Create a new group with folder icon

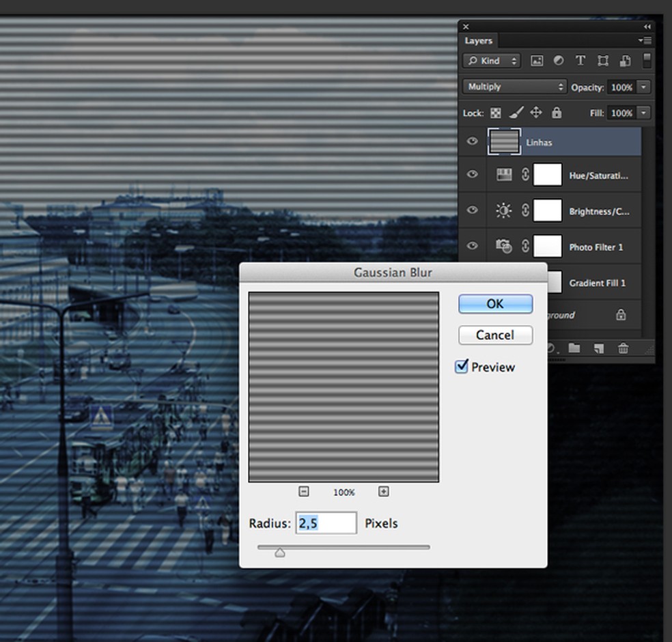click(574, 348)
